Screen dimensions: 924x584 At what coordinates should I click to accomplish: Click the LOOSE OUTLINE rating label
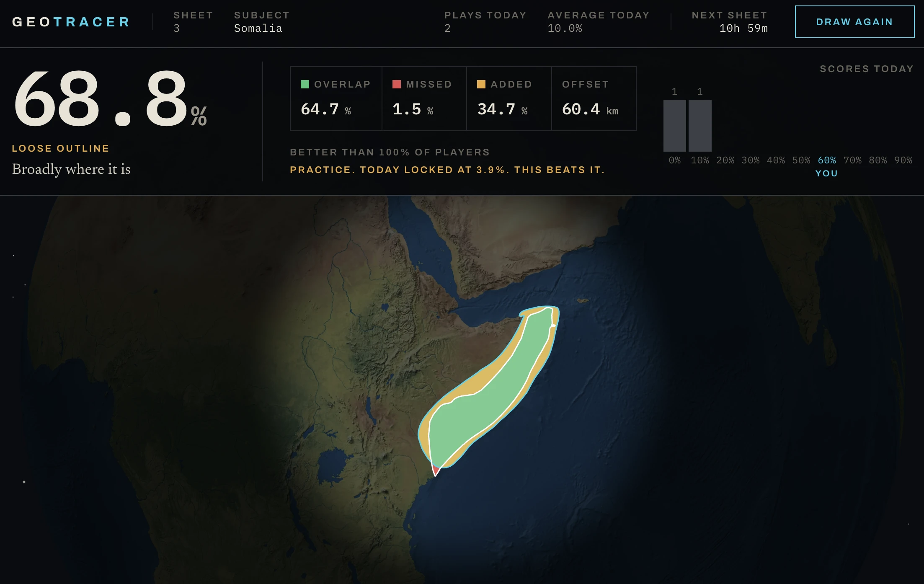61,148
